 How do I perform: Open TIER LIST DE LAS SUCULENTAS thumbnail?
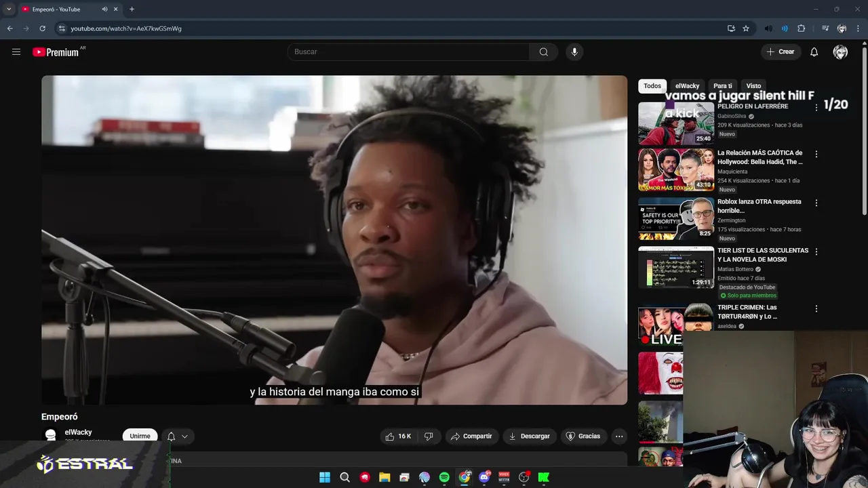click(676, 267)
